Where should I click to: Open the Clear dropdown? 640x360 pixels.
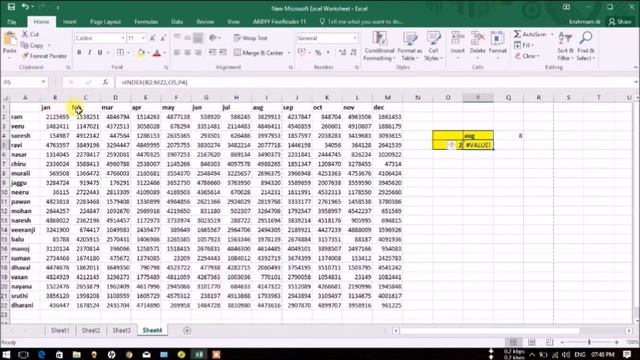pos(527,56)
